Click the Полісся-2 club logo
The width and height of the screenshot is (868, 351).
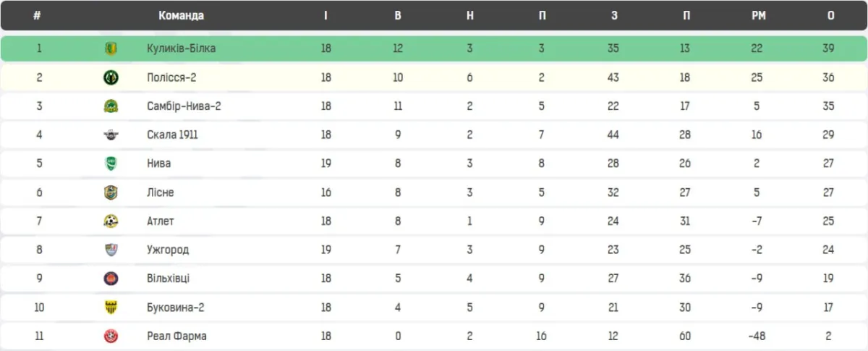coord(111,77)
